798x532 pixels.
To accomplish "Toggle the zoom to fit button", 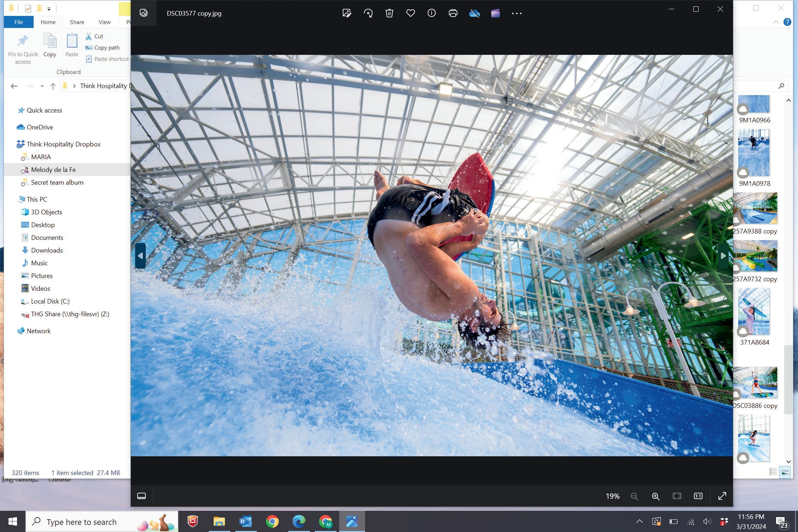I will [677, 496].
